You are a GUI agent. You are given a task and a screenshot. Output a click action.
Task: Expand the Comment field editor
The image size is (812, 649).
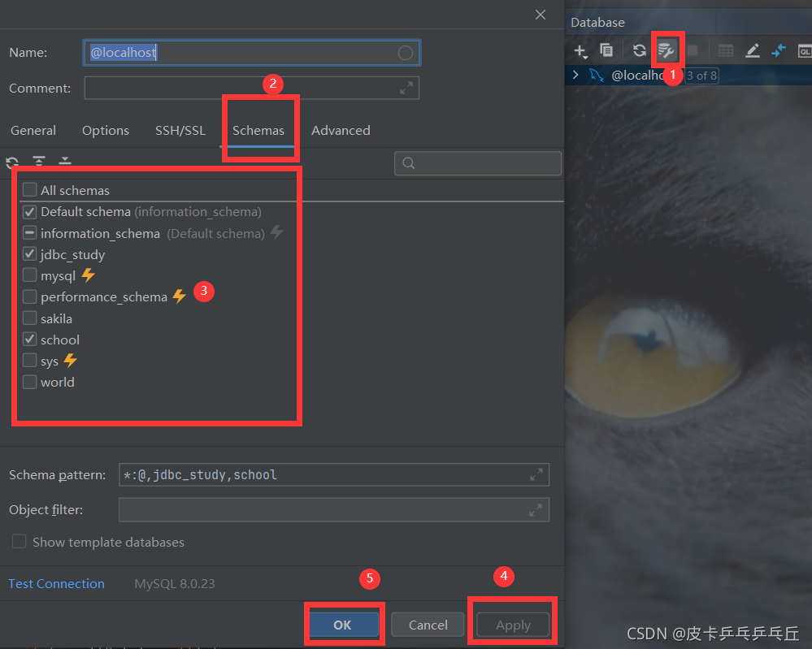pos(406,88)
